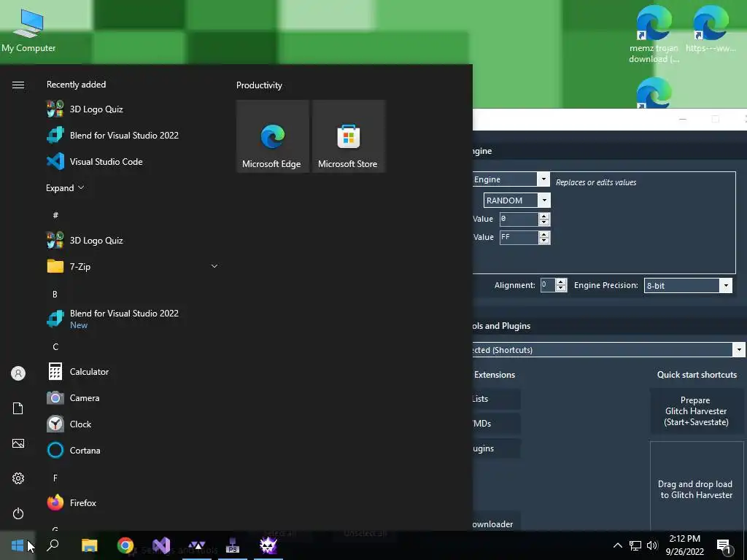Image resolution: width=747 pixels, height=560 pixels.
Task: Open the purple spiky monster taskbar icon
Action: (268, 545)
